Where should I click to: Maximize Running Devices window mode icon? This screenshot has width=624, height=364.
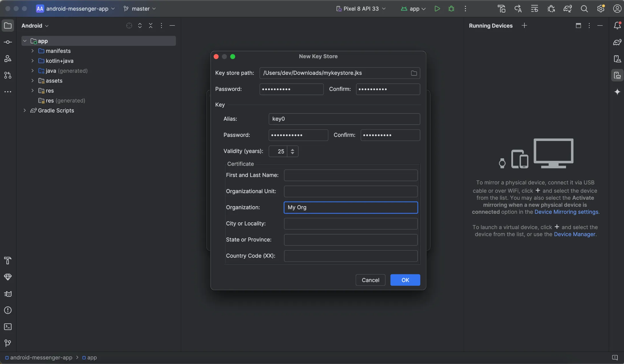[578, 26]
